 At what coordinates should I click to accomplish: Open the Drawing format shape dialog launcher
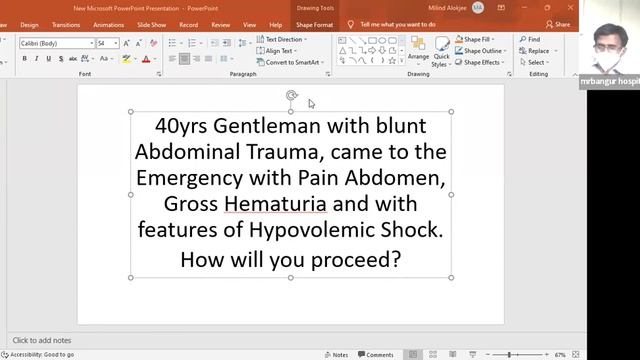pyautogui.click(x=509, y=74)
